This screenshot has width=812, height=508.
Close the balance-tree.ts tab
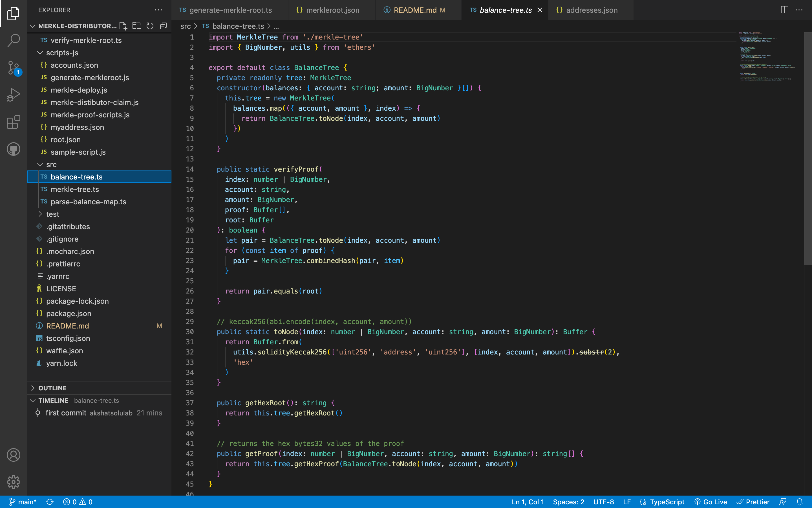540,10
